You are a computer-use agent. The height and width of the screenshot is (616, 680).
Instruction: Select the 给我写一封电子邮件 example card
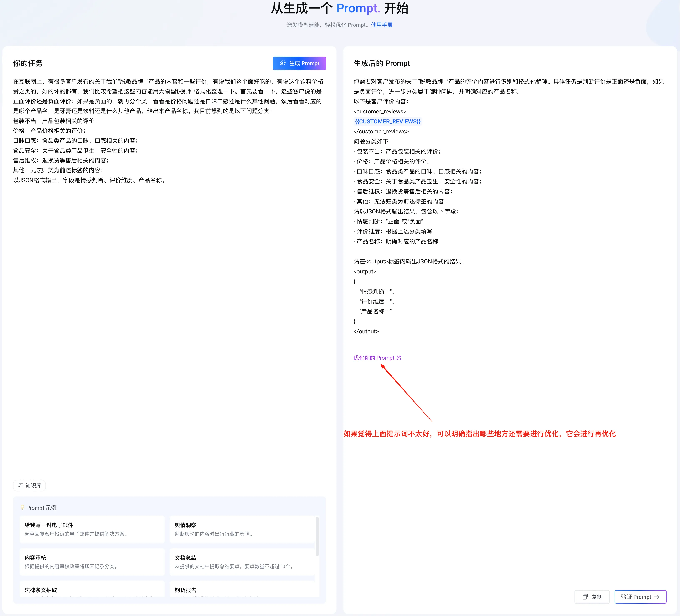92,529
